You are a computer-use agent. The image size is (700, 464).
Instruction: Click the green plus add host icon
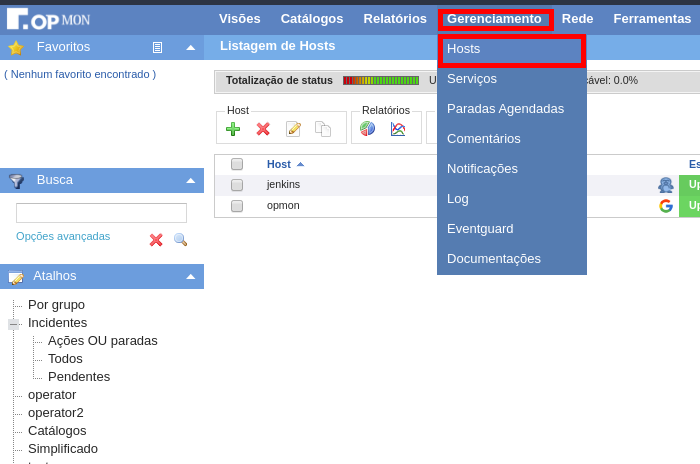(x=233, y=129)
